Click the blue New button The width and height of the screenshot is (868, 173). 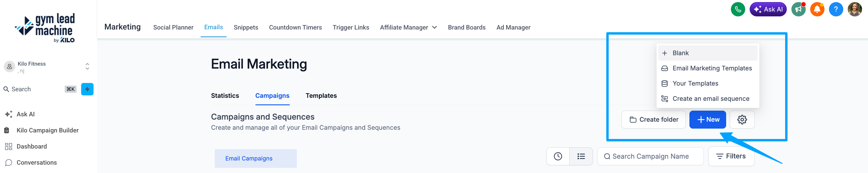(x=708, y=119)
